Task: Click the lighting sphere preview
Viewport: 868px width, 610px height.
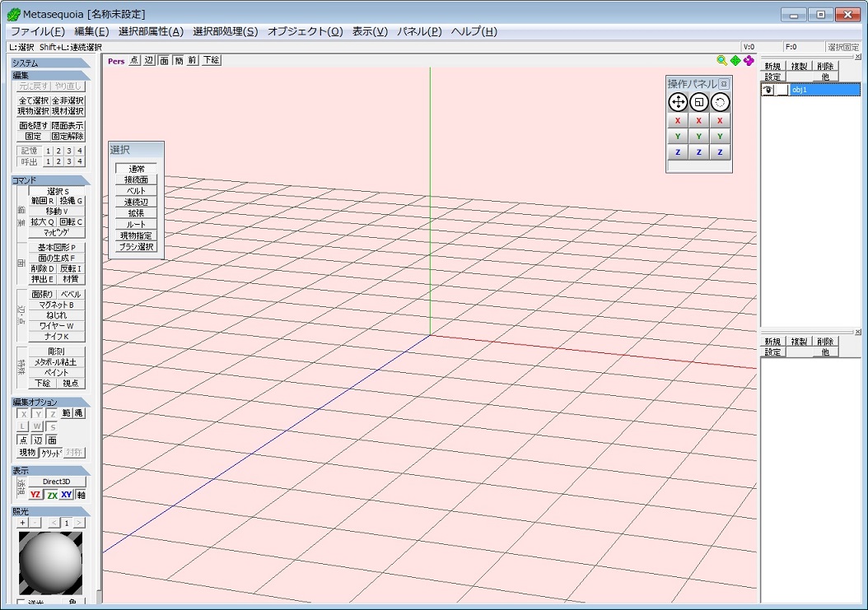Action: coord(51,564)
